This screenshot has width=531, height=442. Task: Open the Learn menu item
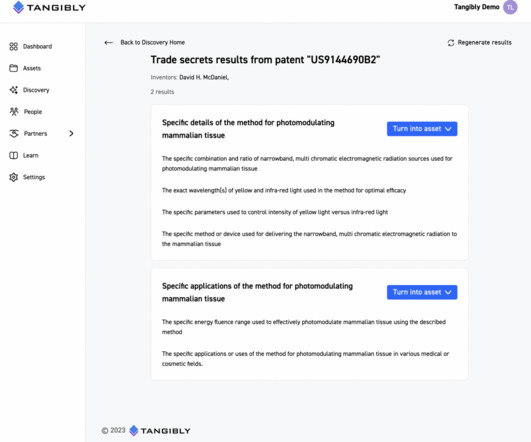pyautogui.click(x=24, y=155)
